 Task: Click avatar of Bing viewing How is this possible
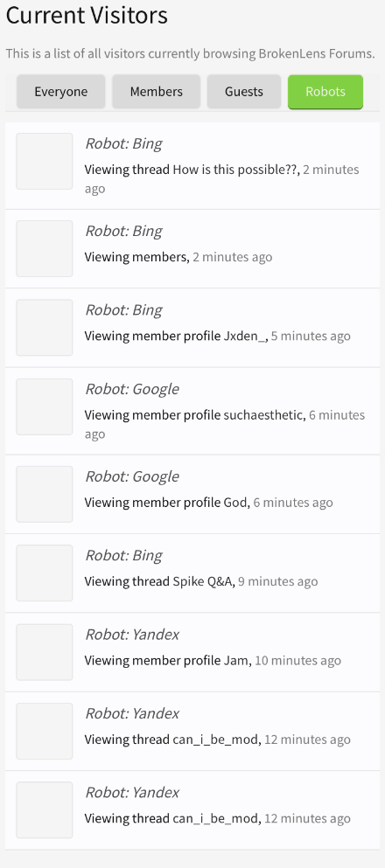45,161
